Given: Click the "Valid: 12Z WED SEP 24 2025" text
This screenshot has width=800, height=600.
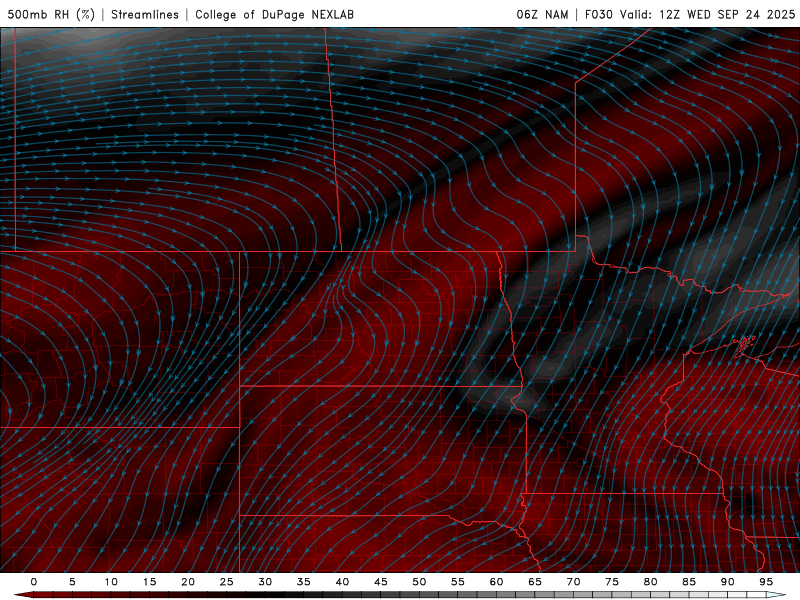Looking at the screenshot, I should 707,14.
